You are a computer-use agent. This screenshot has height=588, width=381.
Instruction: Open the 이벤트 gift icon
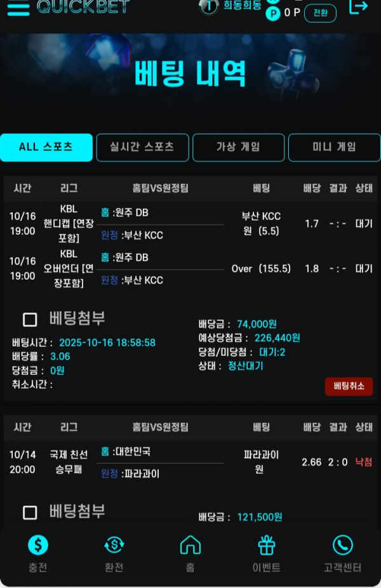266,545
